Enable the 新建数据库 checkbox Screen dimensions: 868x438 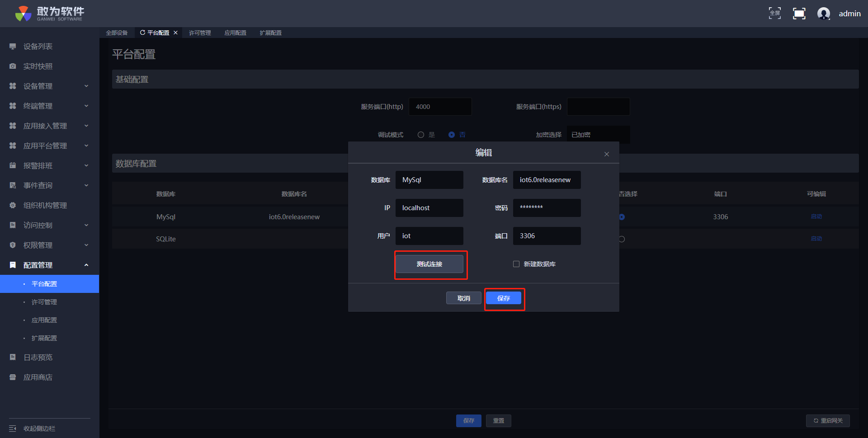click(x=516, y=264)
